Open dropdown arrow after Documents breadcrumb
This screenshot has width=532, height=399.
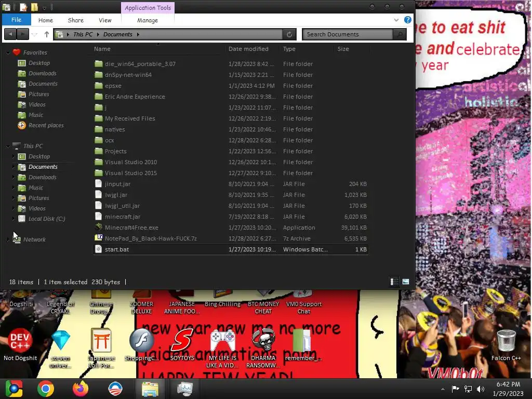[x=138, y=34]
